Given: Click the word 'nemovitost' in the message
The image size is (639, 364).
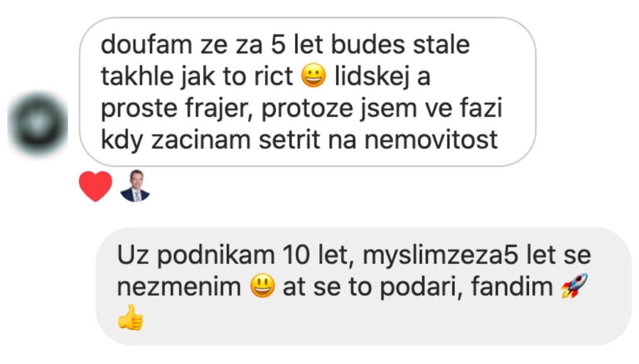Looking at the screenshot, I should [x=431, y=140].
